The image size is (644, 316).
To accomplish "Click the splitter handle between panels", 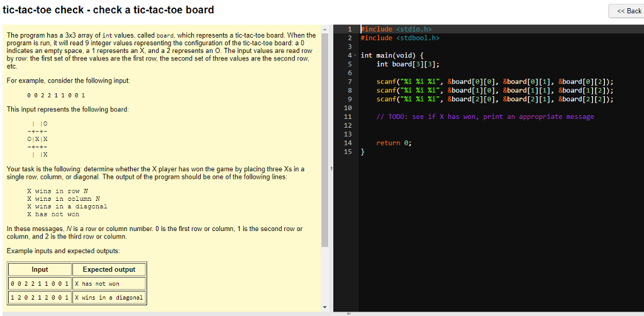I will coord(331,169).
